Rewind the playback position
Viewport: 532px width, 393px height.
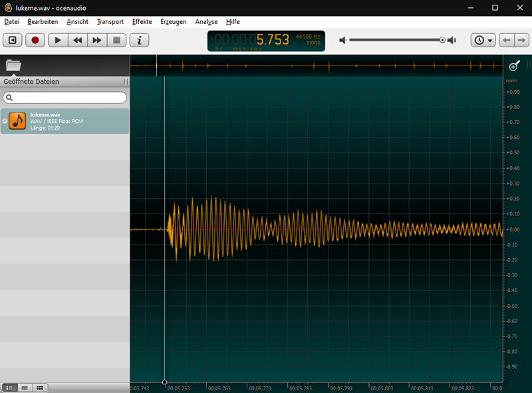78,41
